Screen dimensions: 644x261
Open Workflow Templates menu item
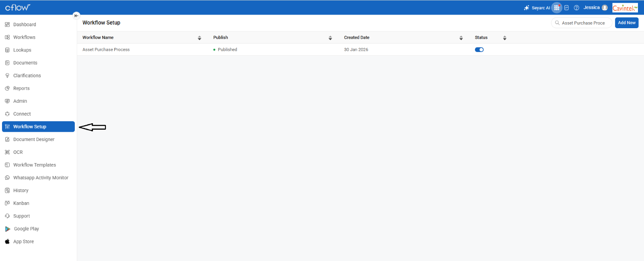(35, 165)
